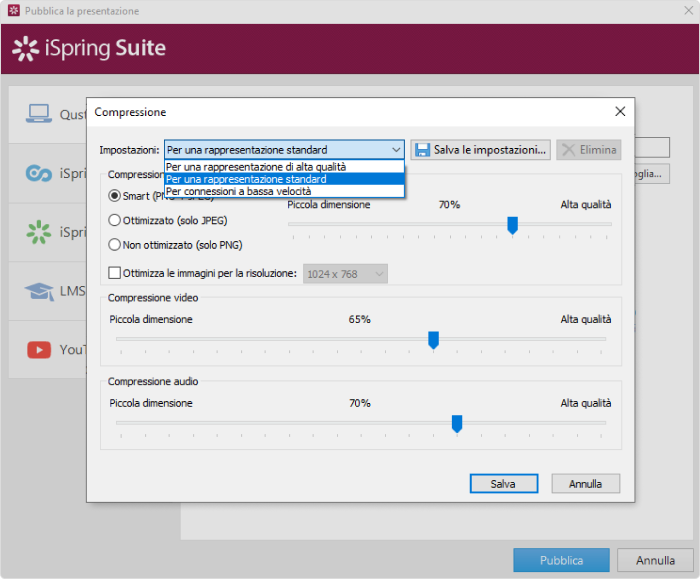Choose Per connessioni a bassa velocità
Viewport: 700px width, 579px height.
(x=284, y=191)
